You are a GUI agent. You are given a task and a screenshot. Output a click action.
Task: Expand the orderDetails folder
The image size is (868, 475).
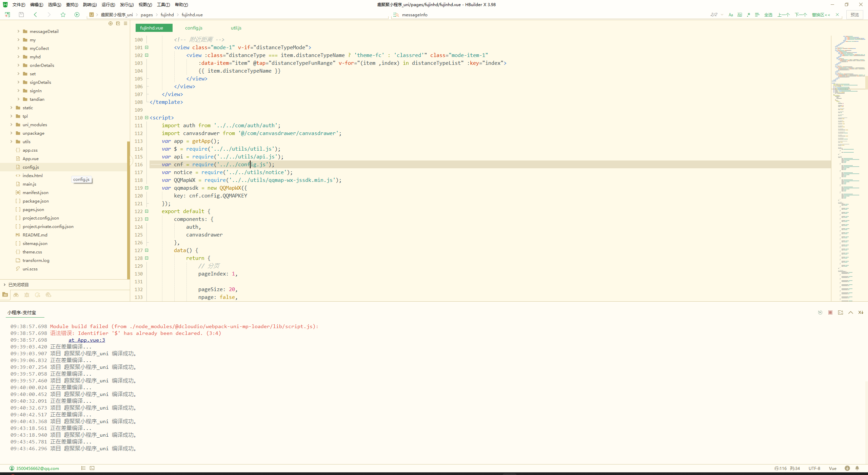pyautogui.click(x=18, y=65)
